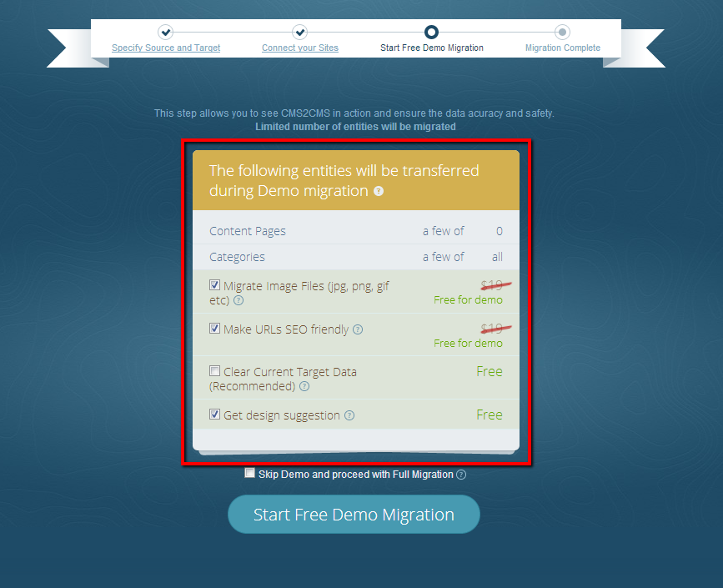The image size is (723, 588).
Task: Click the Categories row label
Action: (237, 257)
